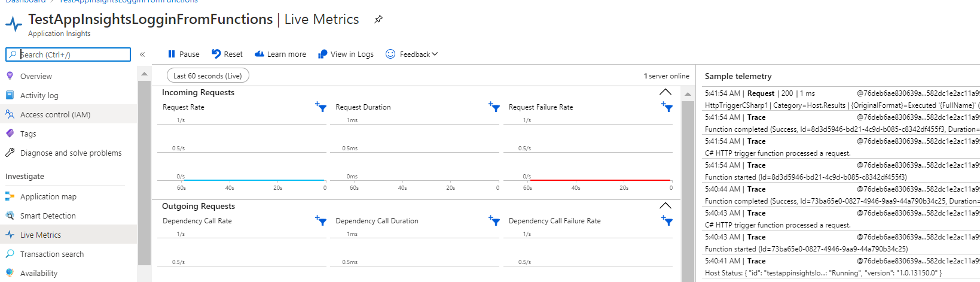Click Last 60 seconds (Live) pill
The height and width of the screenshot is (282, 980).
207,75
